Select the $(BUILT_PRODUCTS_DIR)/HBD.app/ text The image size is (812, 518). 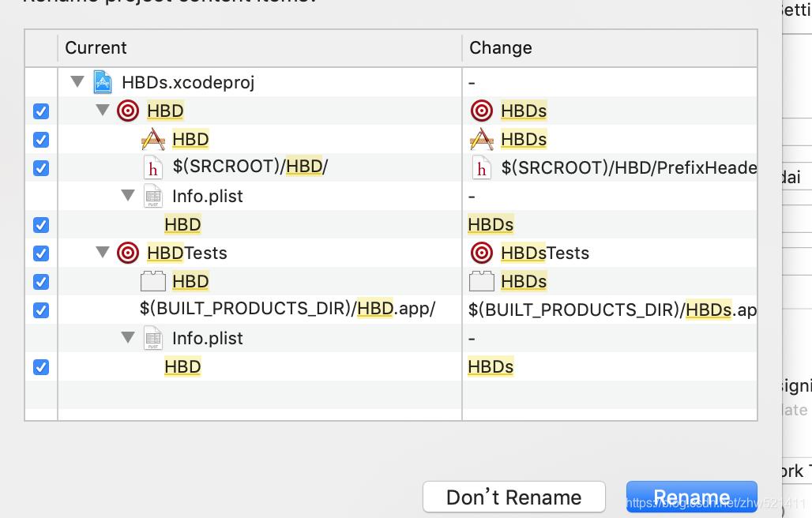[288, 309]
